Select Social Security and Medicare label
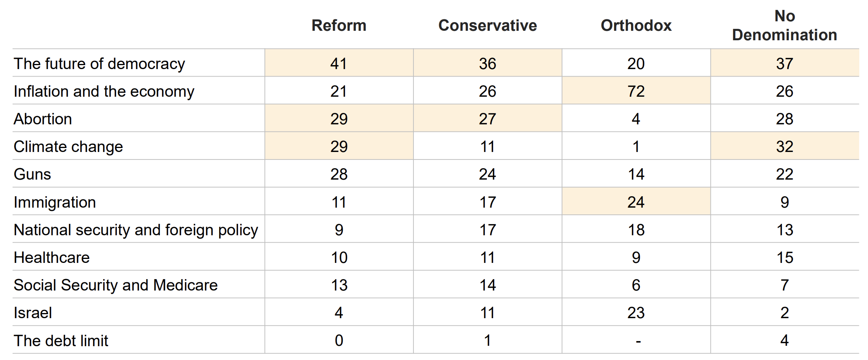The image size is (868, 360). point(116,285)
